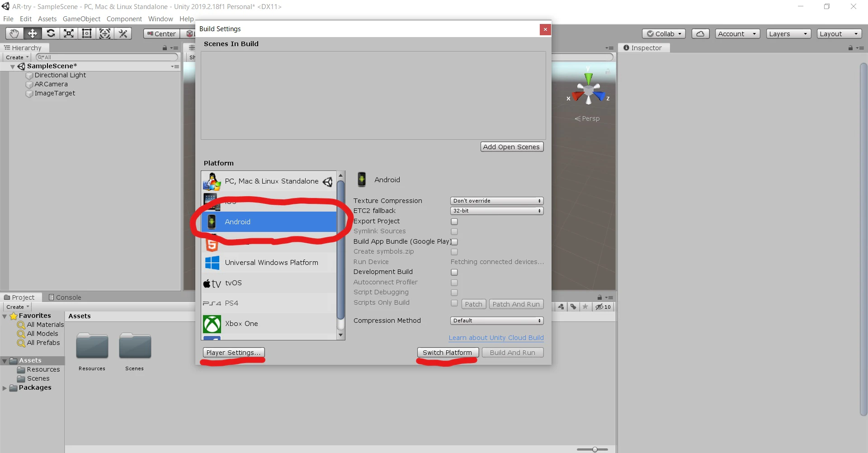
Task: Select the Move tool
Action: point(33,33)
